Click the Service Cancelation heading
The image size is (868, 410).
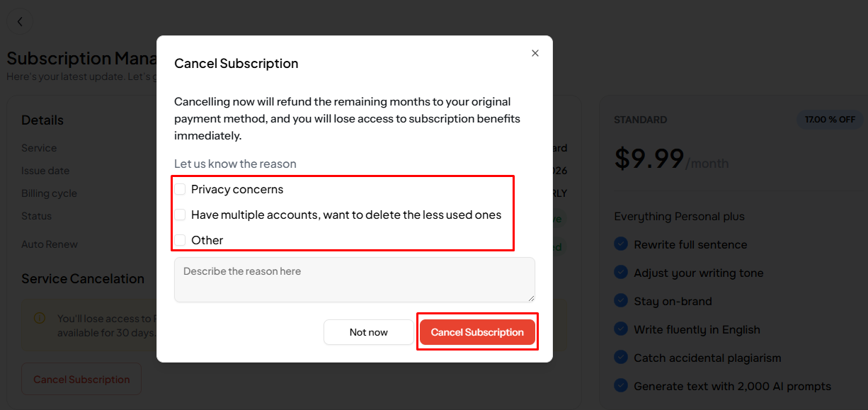coord(83,279)
